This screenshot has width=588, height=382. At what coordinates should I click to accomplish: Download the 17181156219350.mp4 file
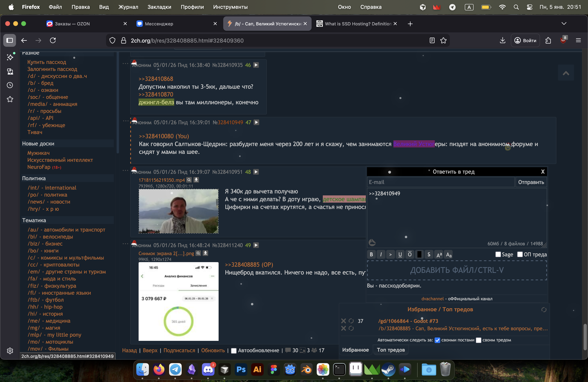[x=196, y=180]
